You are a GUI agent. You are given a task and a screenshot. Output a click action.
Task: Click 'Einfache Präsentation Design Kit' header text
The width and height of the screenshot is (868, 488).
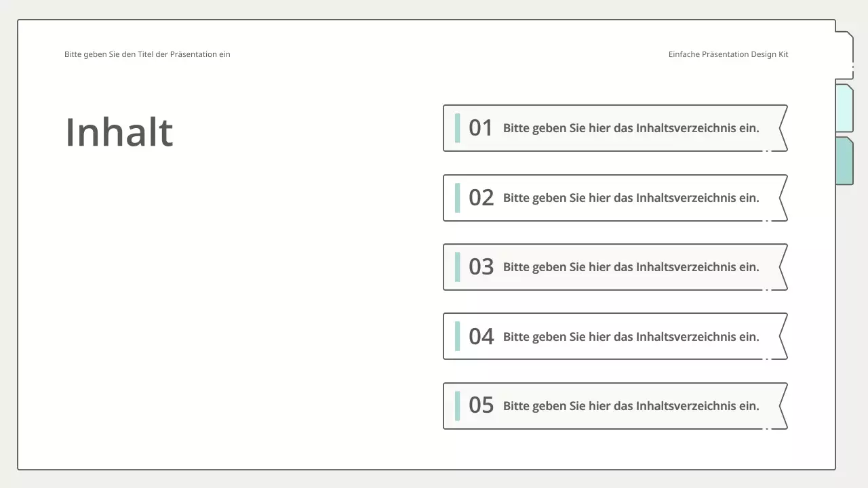(728, 54)
